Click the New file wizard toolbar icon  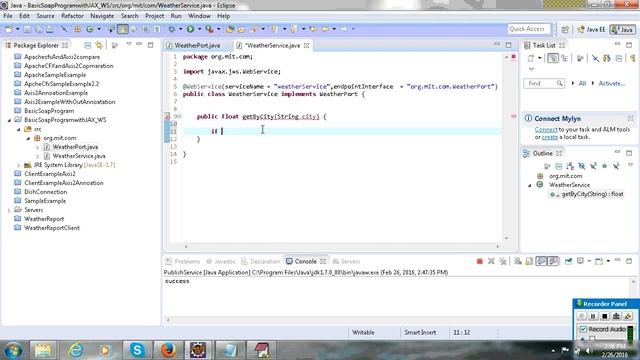point(9,29)
